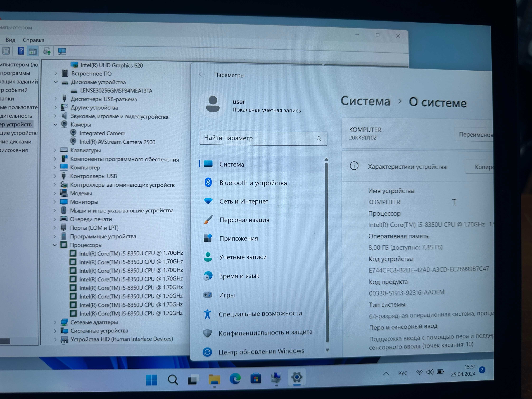The image size is (532, 399).
Task: Select Intel(R) UHD Graphics 620 entry
Action: (x=112, y=65)
